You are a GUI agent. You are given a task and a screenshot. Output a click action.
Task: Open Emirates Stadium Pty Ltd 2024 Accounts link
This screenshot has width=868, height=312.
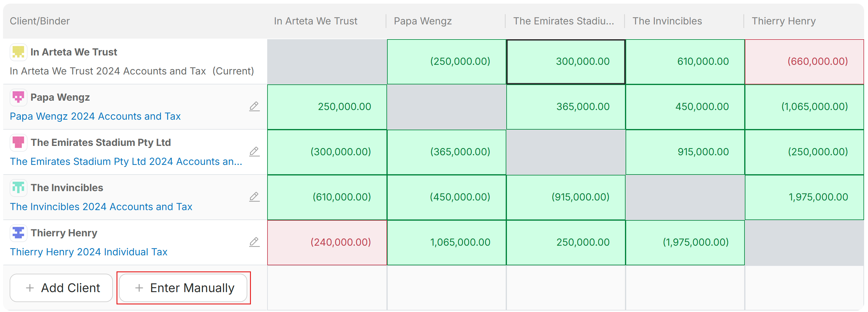pyautogui.click(x=126, y=162)
